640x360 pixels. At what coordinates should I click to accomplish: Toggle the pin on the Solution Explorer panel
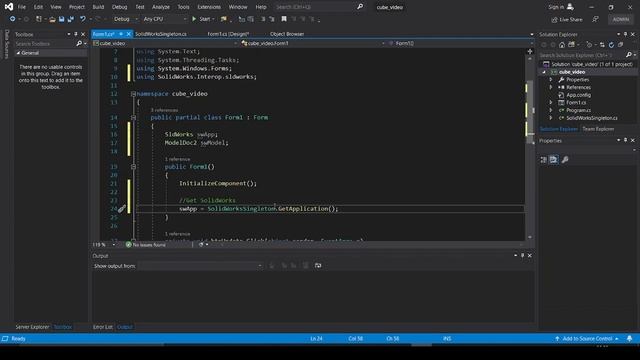[x=625, y=34]
